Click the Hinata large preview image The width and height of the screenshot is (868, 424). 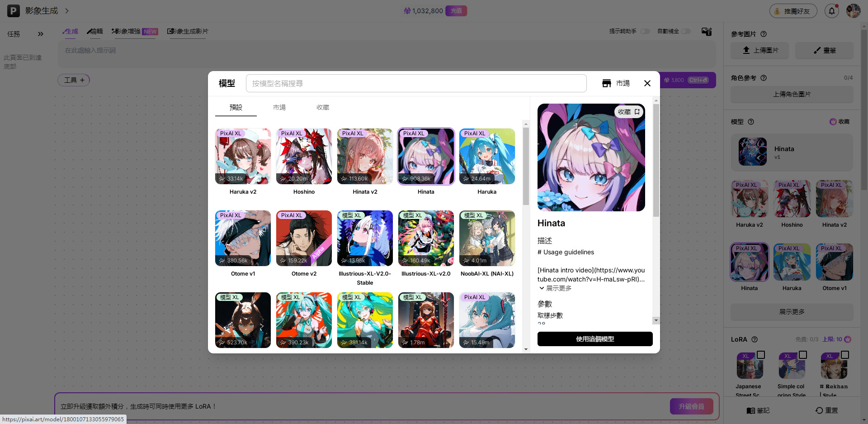[591, 157]
